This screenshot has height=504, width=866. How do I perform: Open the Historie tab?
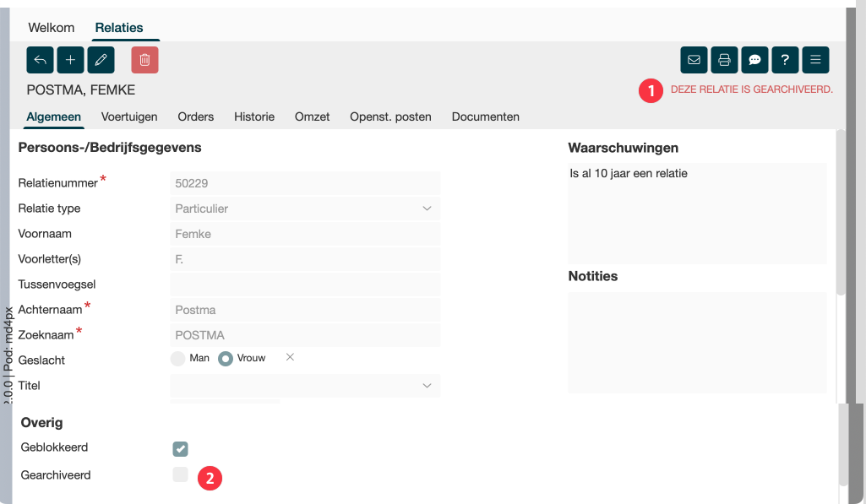(254, 117)
